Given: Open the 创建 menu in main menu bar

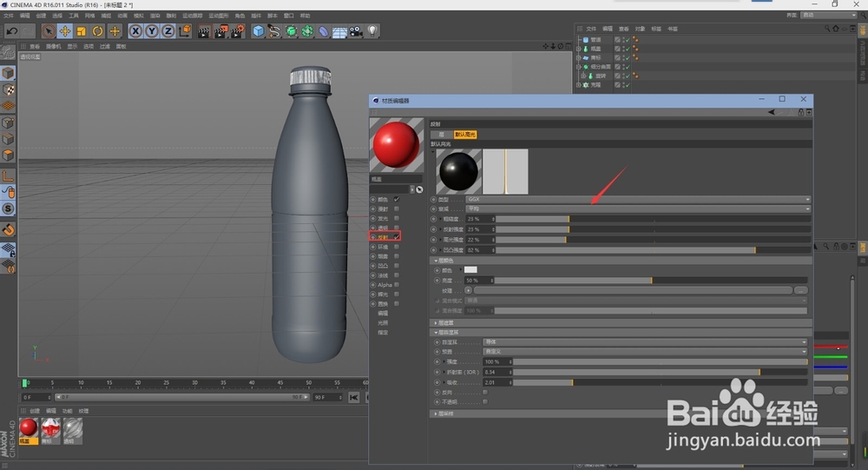Looking at the screenshot, I should (41, 16).
